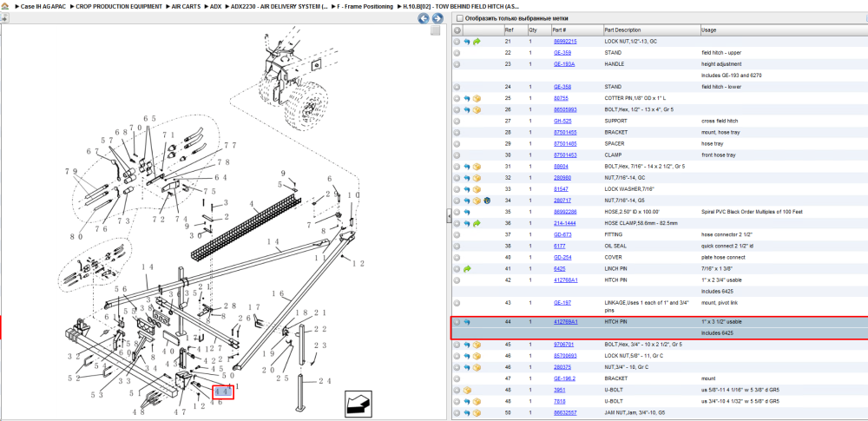Toggle the gray select circle for STAND GE-359
Screen dimensions: 868x421
tap(457, 53)
